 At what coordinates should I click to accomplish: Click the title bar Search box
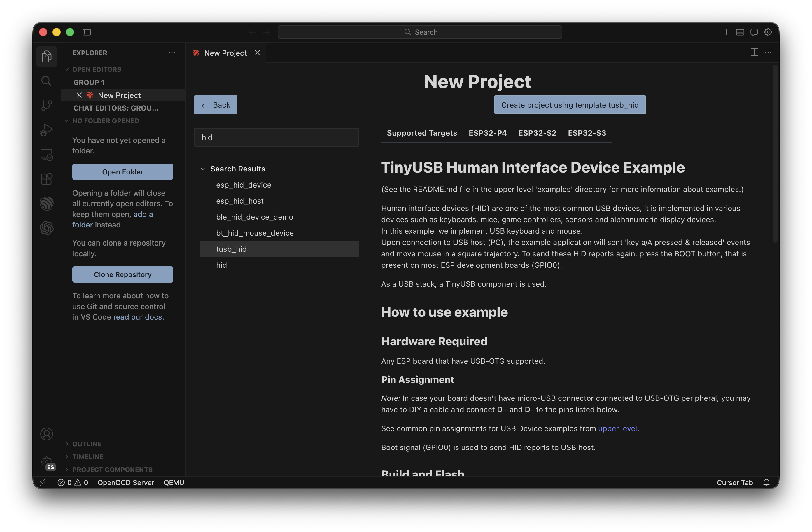coord(420,32)
